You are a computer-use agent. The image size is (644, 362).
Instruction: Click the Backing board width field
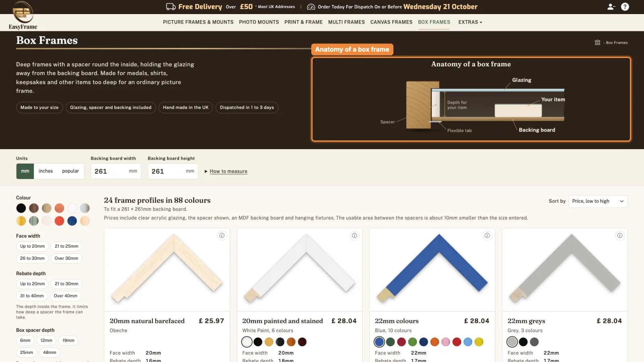tap(116, 171)
